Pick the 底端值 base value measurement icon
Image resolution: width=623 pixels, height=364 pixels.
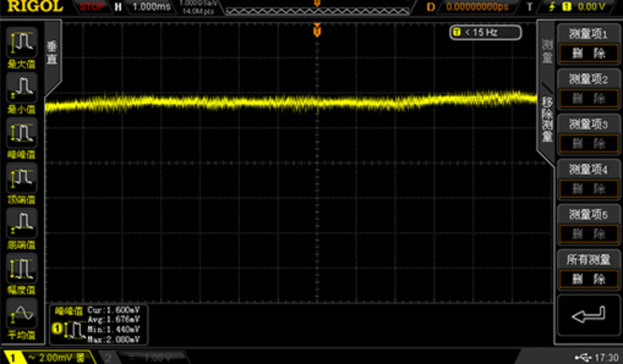21,223
